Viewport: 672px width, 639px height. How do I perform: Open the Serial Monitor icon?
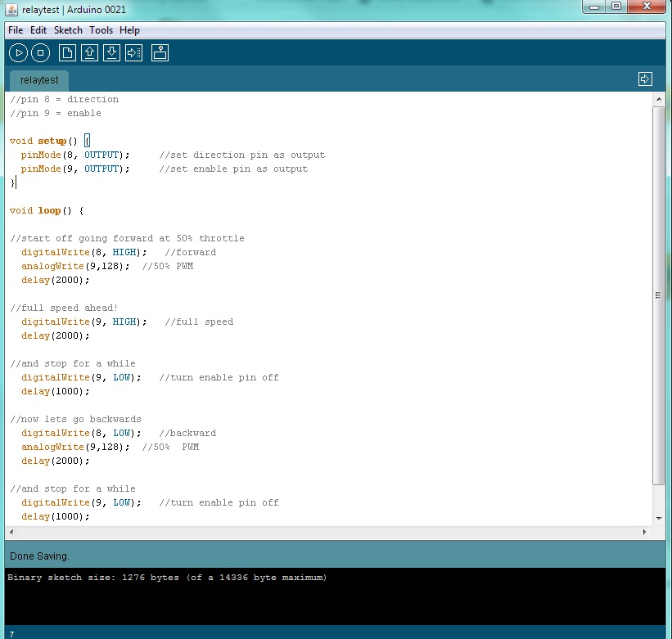point(160,53)
